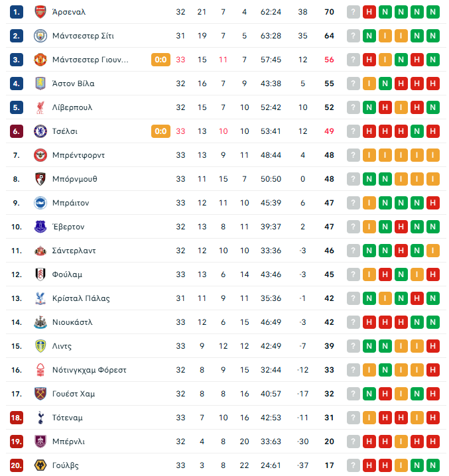Select the Νότινγκχαμ Φόρεστ team name
The height and width of the screenshot is (476, 449).
(89, 370)
